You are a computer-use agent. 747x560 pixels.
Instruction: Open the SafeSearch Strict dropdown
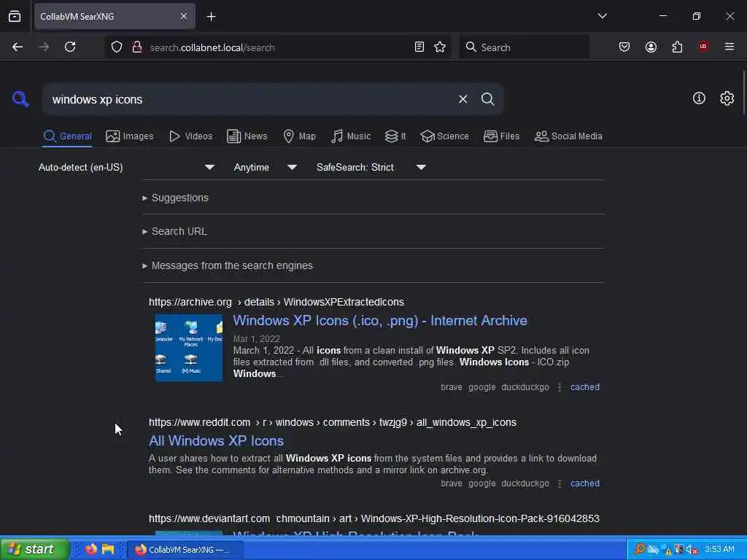(x=371, y=167)
